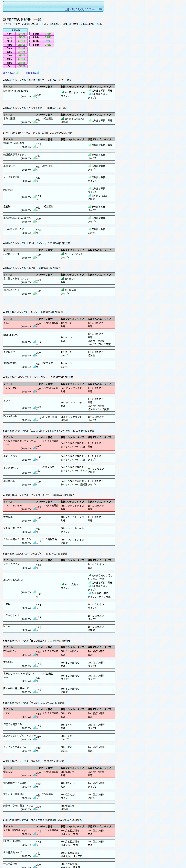186x868 pixels.
Task: Click blue triangle icon in ソンナコトナイヨ row
Action: (x=34, y=509)
